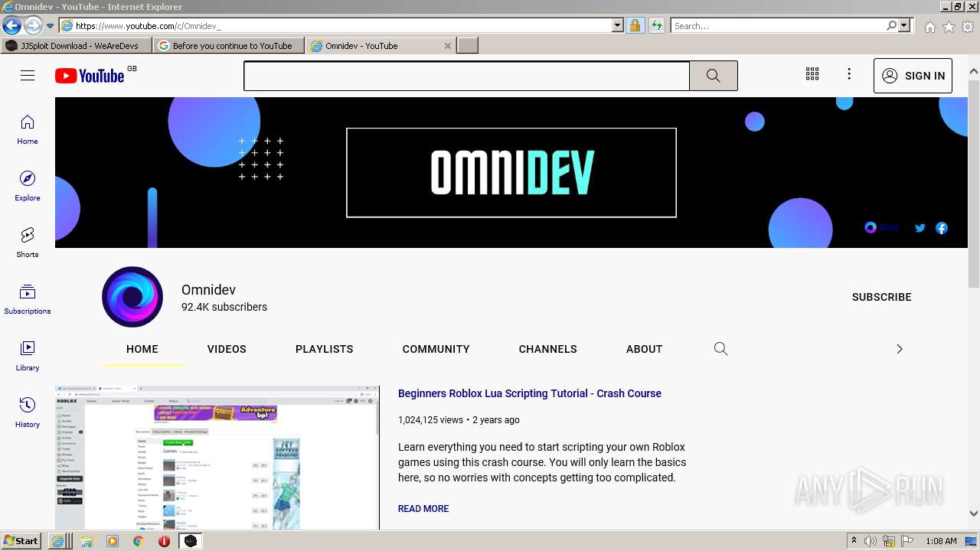
Task: Show more channel tabs with right chevron
Action: pos(900,349)
